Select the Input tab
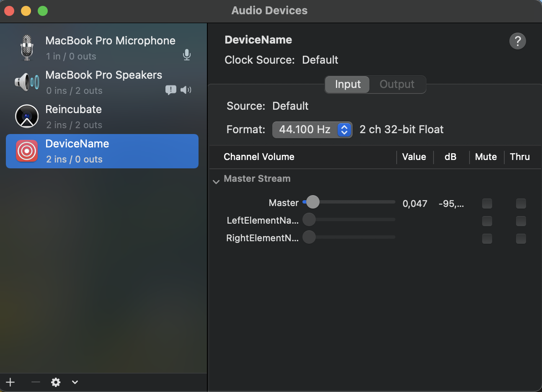The height and width of the screenshot is (392, 542). coord(348,85)
